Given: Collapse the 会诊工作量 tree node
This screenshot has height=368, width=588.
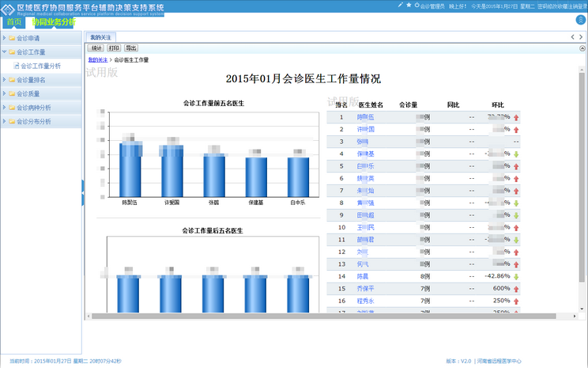Looking at the screenshot, I should pyautogui.click(x=5, y=51).
